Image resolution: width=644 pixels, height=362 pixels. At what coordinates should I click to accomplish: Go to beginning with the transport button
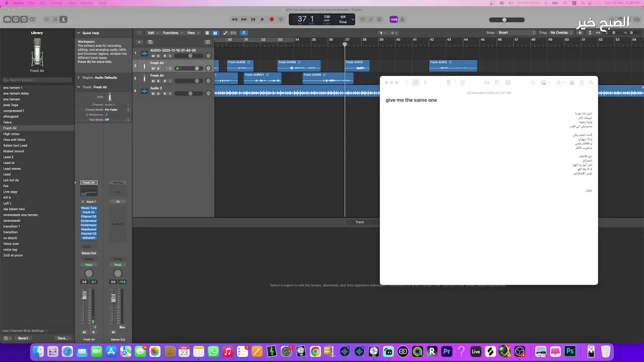pyautogui.click(x=253, y=20)
